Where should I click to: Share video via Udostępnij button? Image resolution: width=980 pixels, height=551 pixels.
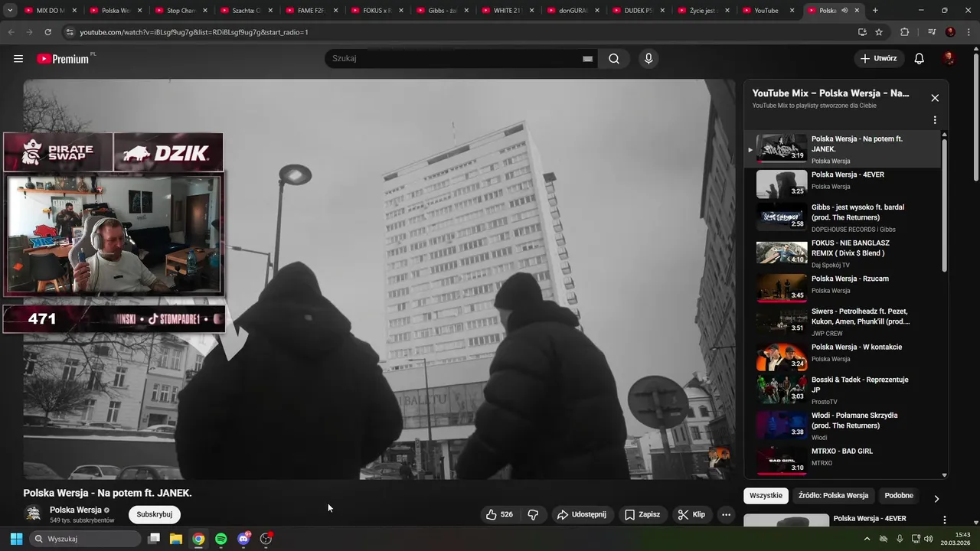click(x=581, y=514)
